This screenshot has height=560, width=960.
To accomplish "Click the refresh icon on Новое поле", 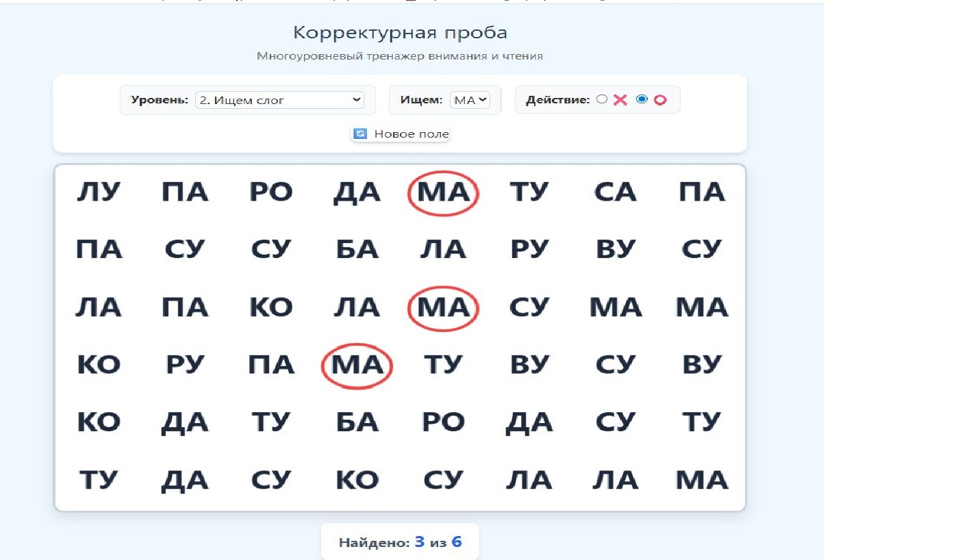I will (360, 133).
